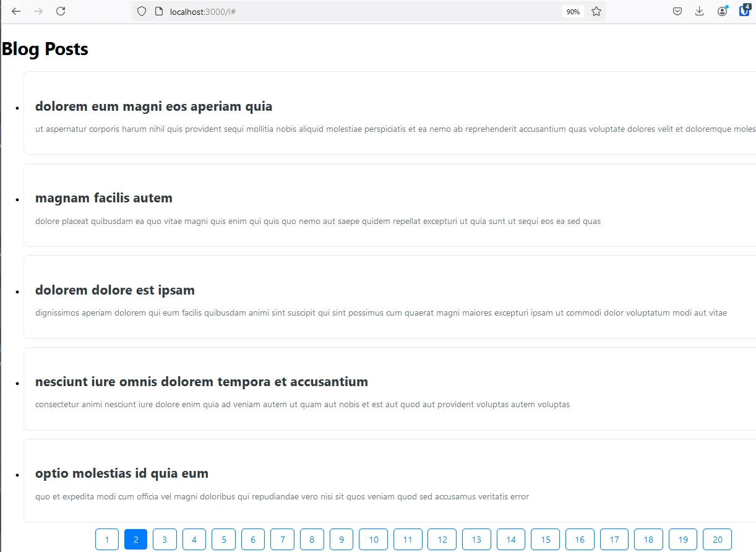Click the 90% zoom indicator in address bar
Viewport: 756px width, 552px height.
click(x=573, y=11)
